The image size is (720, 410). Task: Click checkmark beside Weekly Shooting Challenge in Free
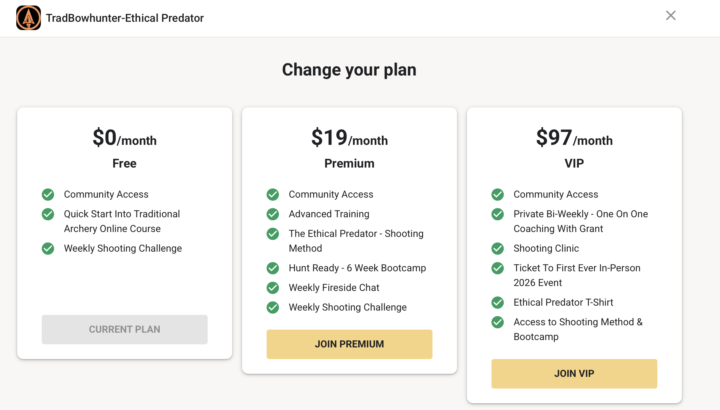(x=48, y=248)
